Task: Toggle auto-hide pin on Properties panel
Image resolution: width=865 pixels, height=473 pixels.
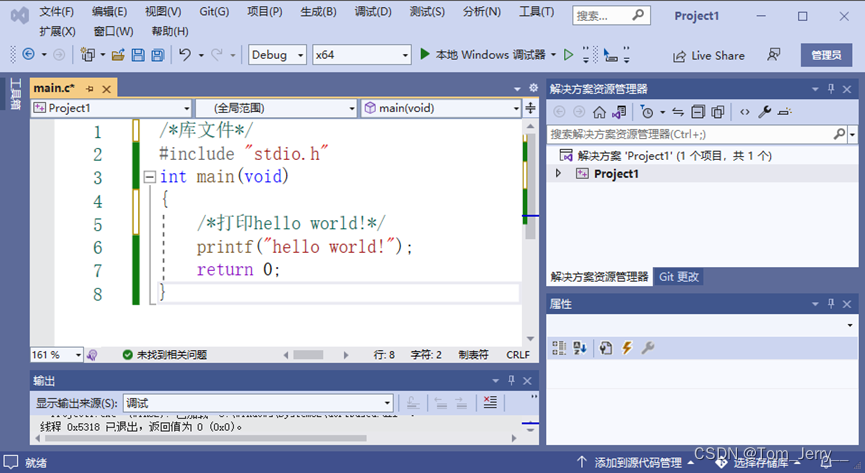Action: [x=831, y=304]
